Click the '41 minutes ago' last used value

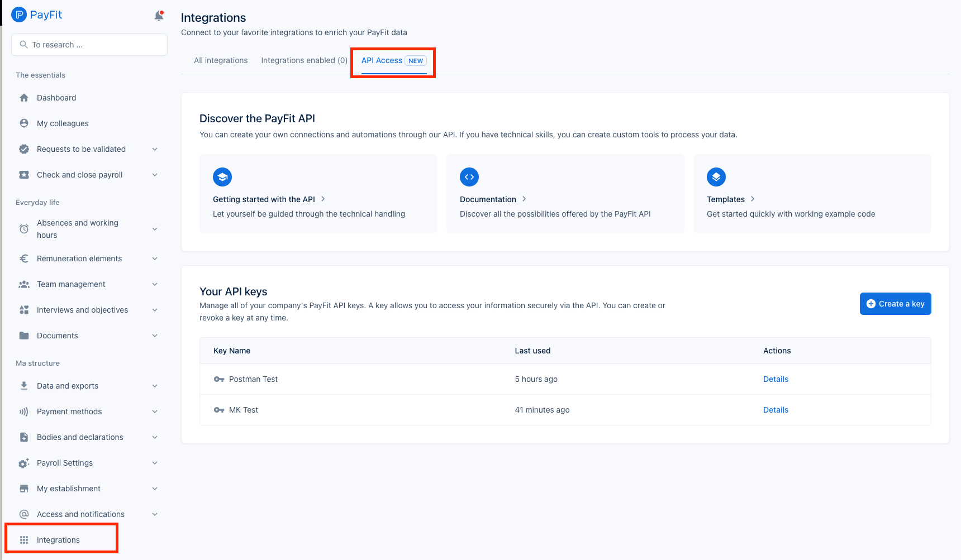(542, 410)
